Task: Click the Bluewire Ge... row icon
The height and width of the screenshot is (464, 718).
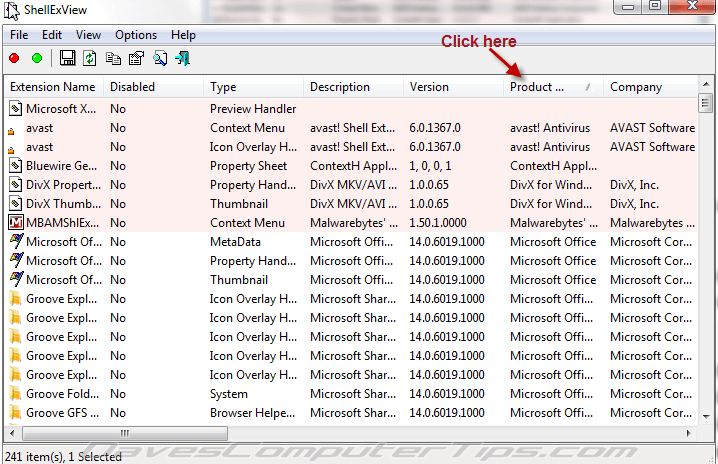Action: point(16,165)
